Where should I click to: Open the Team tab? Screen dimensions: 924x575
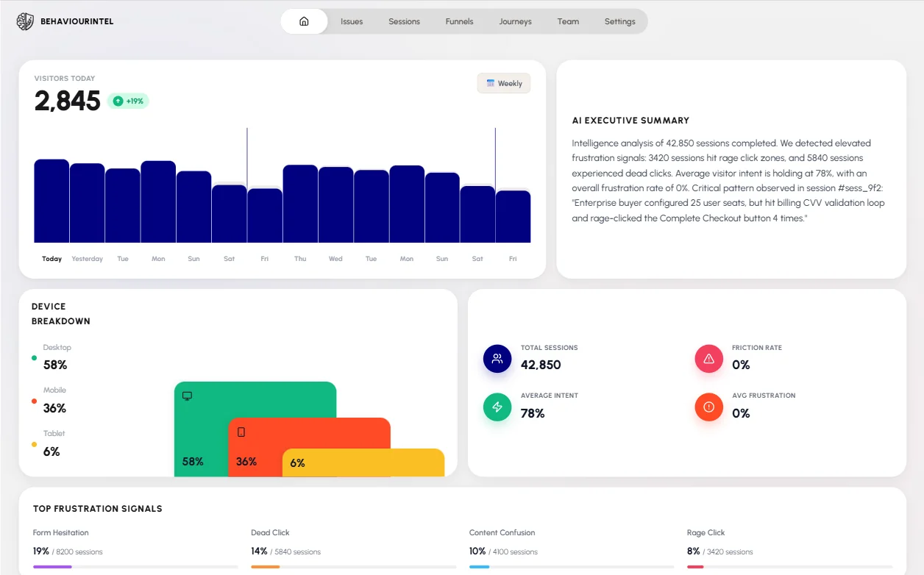click(x=568, y=21)
